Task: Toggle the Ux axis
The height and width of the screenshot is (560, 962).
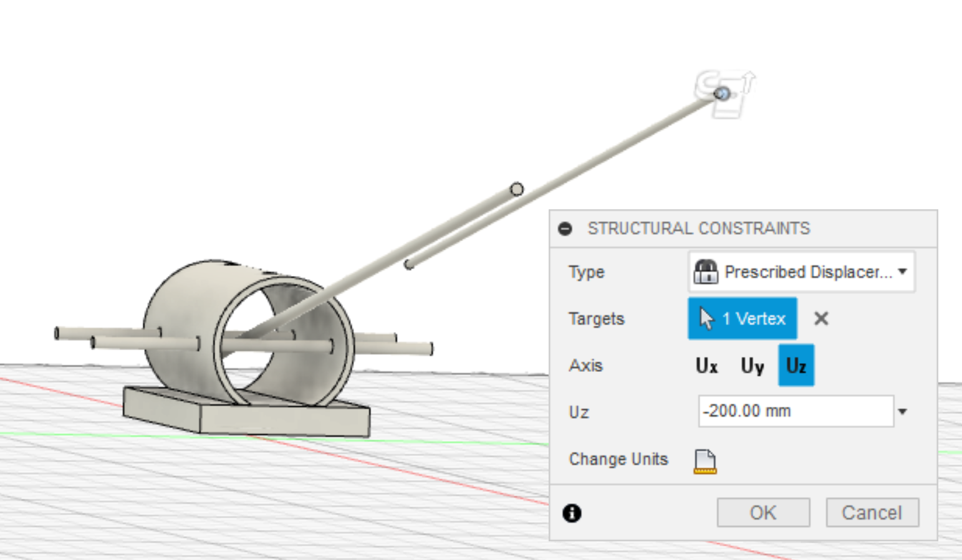Action: point(706,366)
